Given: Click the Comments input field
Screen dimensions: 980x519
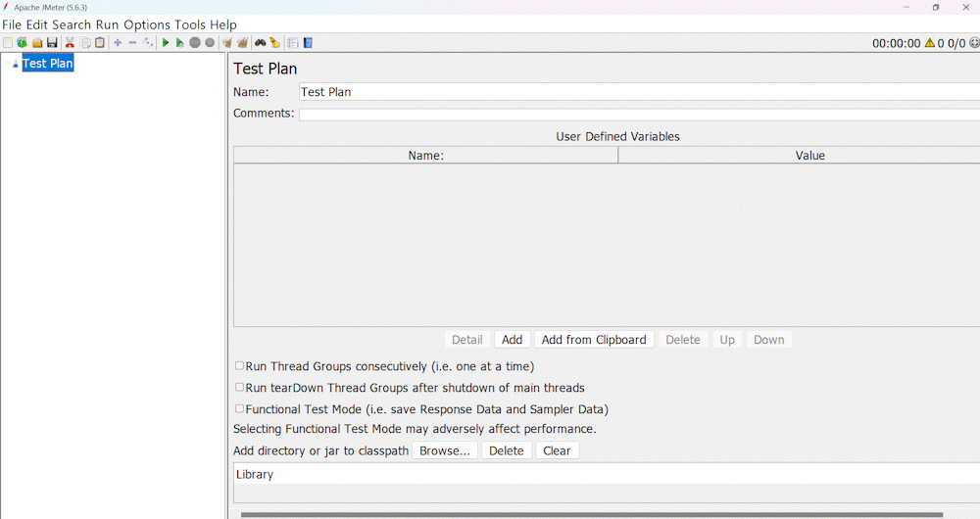Looking at the screenshot, I should tap(639, 115).
